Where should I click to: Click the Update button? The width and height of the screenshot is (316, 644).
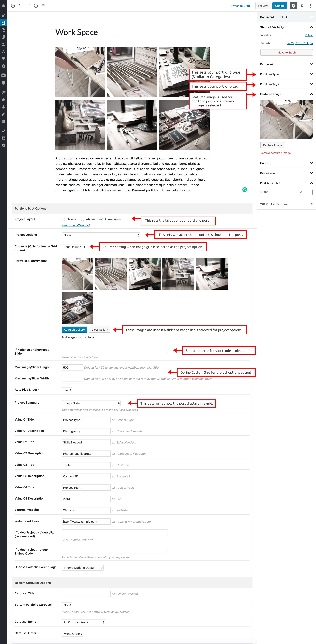tap(280, 6)
